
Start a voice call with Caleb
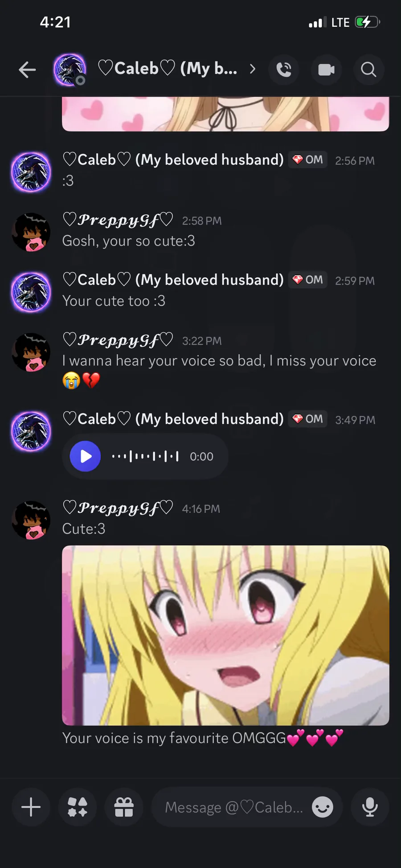coord(284,70)
